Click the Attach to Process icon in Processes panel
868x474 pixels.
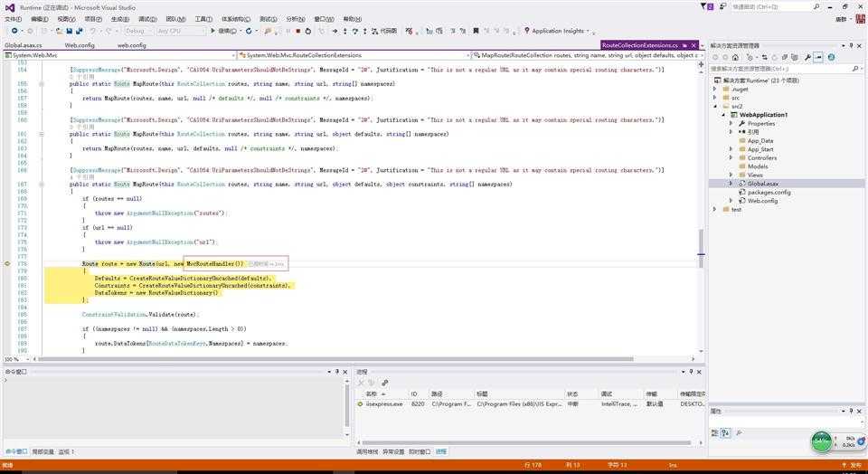pos(385,383)
